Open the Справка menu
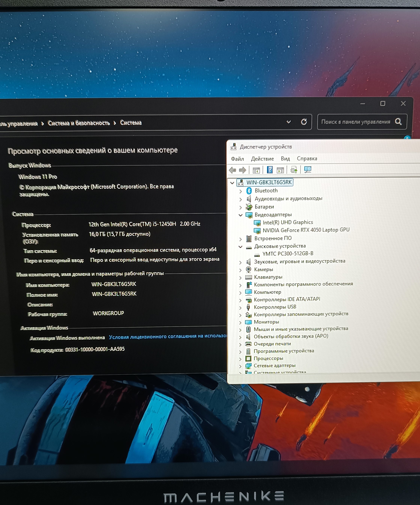 (307, 159)
